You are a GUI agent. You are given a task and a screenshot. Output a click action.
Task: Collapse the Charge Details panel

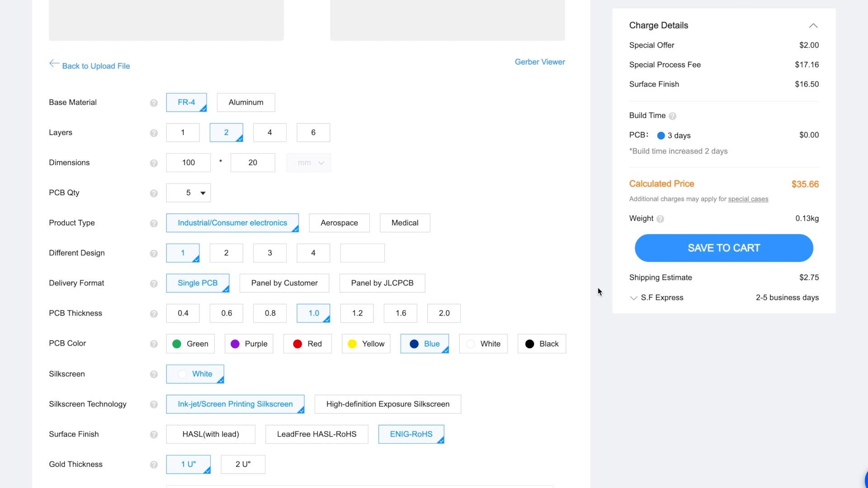[813, 26]
